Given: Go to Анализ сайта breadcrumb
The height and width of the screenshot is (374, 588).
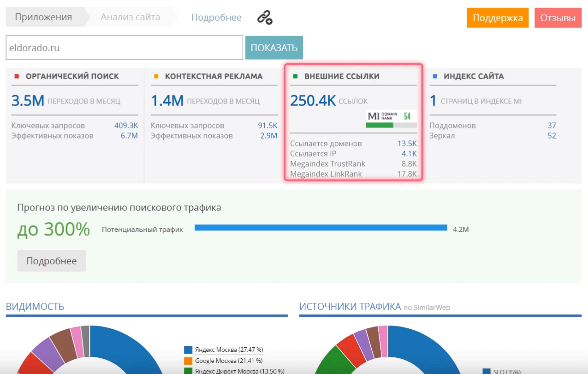Looking at the screenshot, I should point(130,18).
